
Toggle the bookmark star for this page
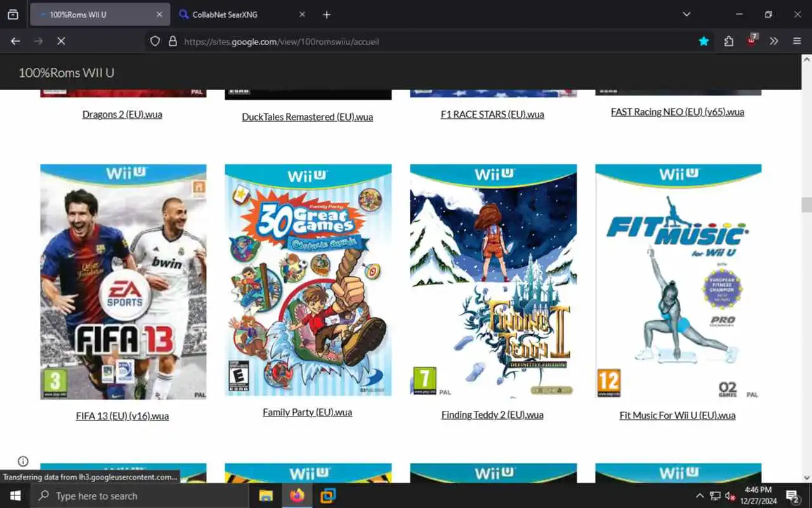704,41
